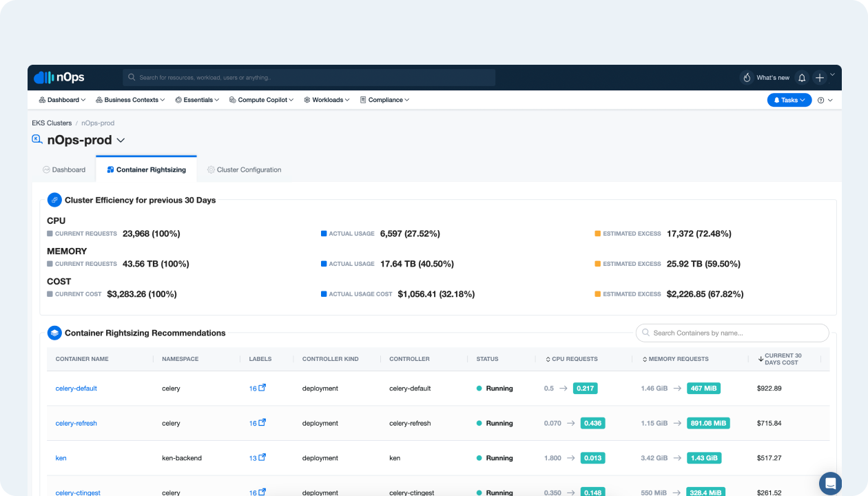The width and height of the screenshot is (868, 496).
Task: Click the nOps logo in the header
Action: tap(59, 77)
